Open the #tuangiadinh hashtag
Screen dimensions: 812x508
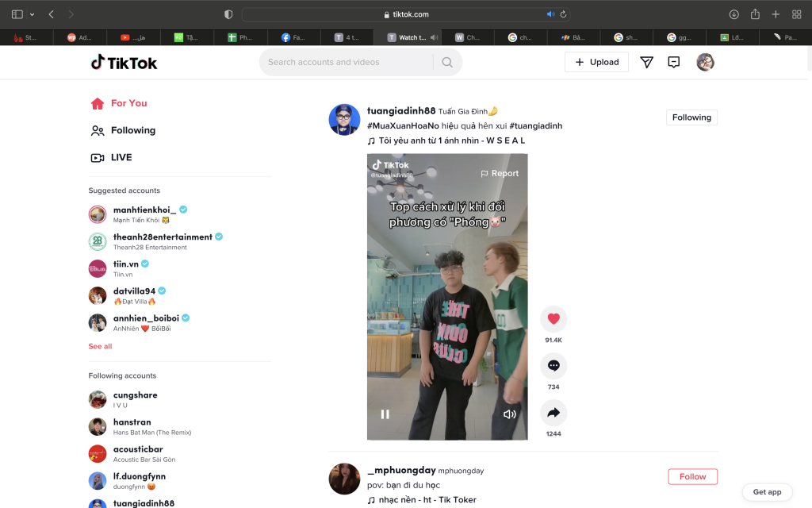tap(536, 126)
